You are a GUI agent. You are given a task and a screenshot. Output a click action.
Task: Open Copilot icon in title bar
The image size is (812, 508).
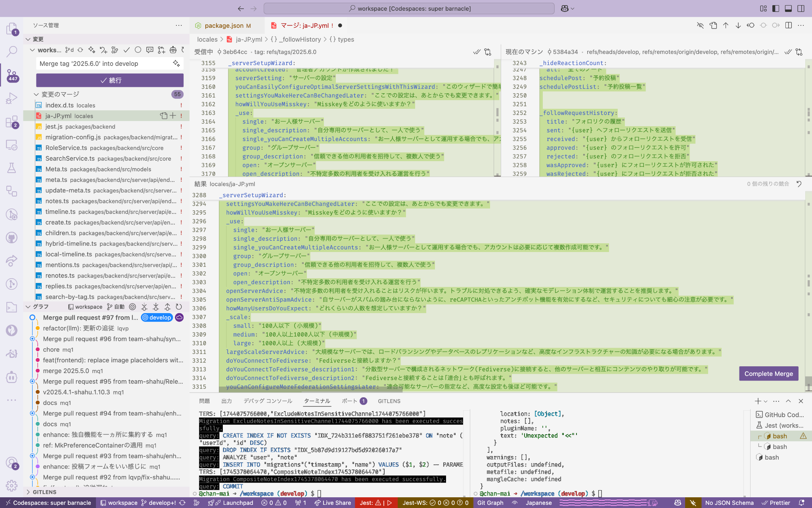(x=565, y=8)
